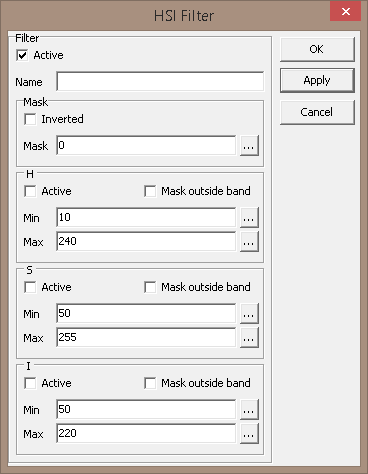Click ellipsis button beside H Max value
The image size is (368, 474).
point(249,242)
